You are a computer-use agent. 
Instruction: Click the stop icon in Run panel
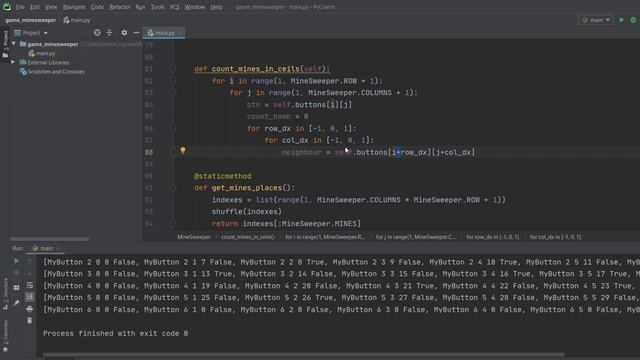[x=16, y=273]
